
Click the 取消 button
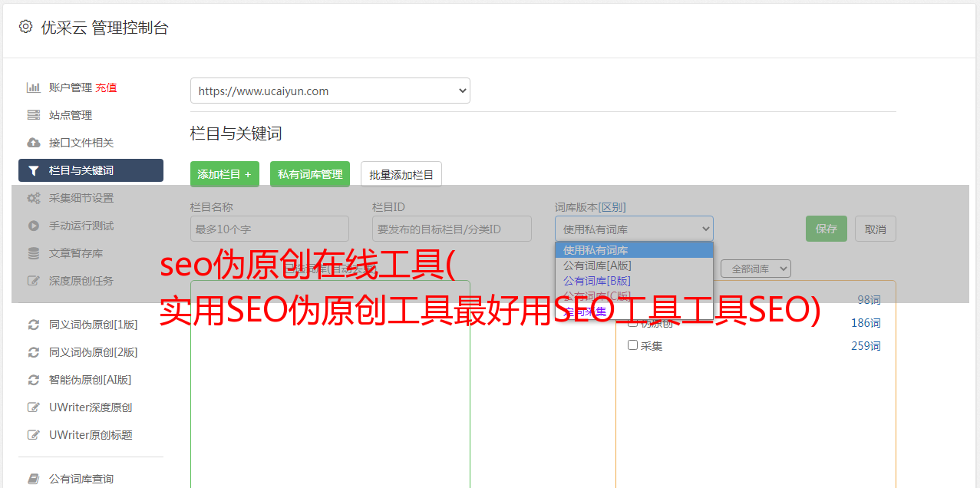(x=876, y=229)
